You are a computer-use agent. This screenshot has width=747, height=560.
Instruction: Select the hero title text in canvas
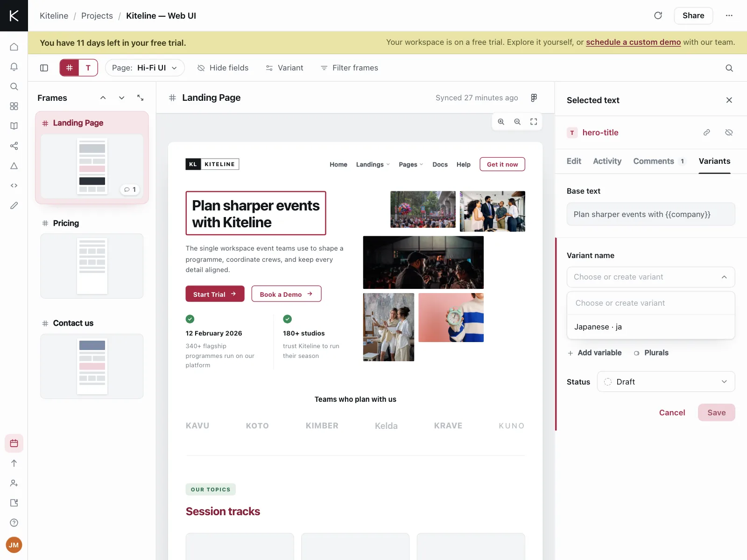click(256, 213)
